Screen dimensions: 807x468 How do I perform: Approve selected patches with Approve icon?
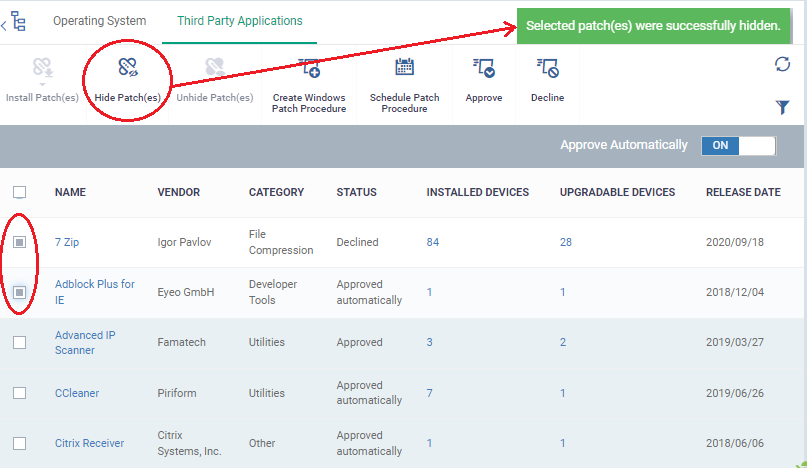click(484, 67)
